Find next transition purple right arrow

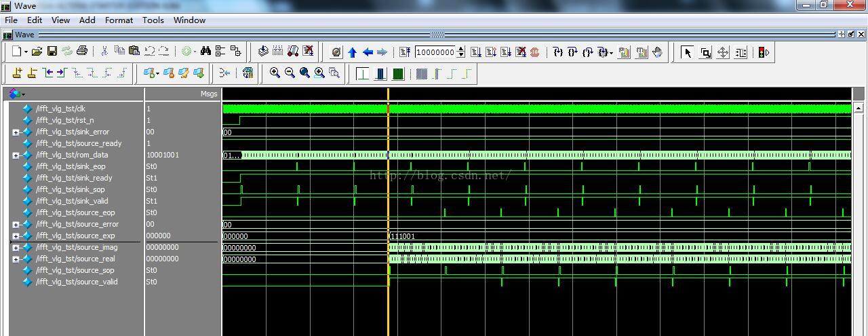click(x=61, y=73)
